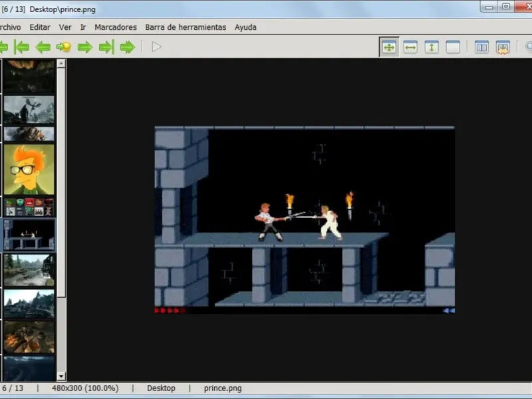Open the Ver menu

pos(65,27)
